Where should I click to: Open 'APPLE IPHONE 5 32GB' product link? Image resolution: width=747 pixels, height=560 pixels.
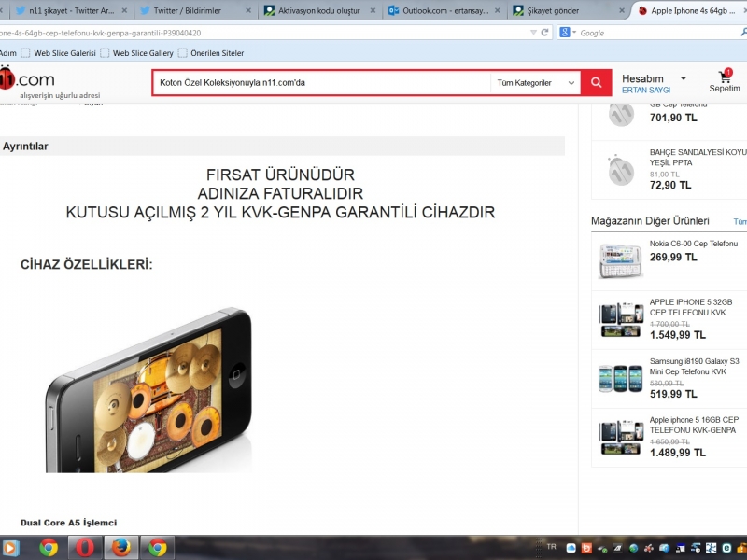tap(691, 307)
